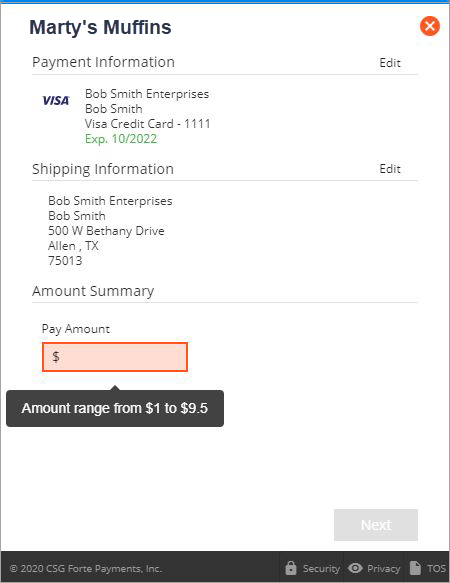Click the CSG Forte Payments copyright text
The image size is (450, 583).
[86, 568]
